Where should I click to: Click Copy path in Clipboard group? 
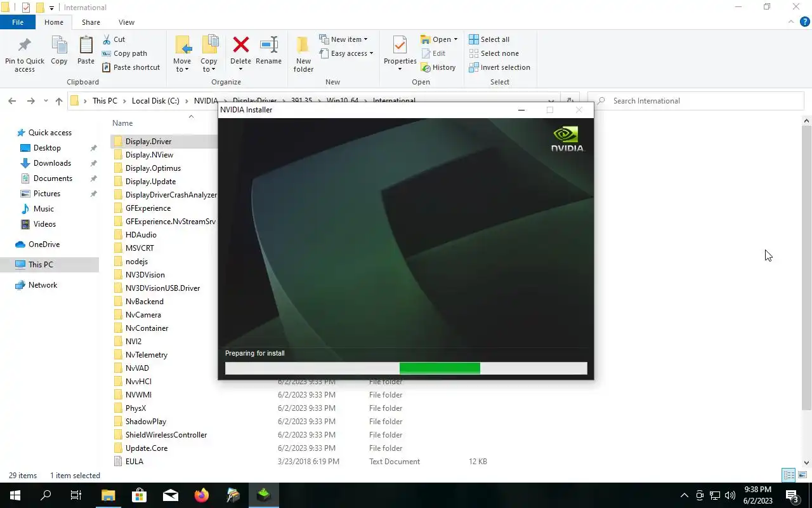click(x=125, y=53)
